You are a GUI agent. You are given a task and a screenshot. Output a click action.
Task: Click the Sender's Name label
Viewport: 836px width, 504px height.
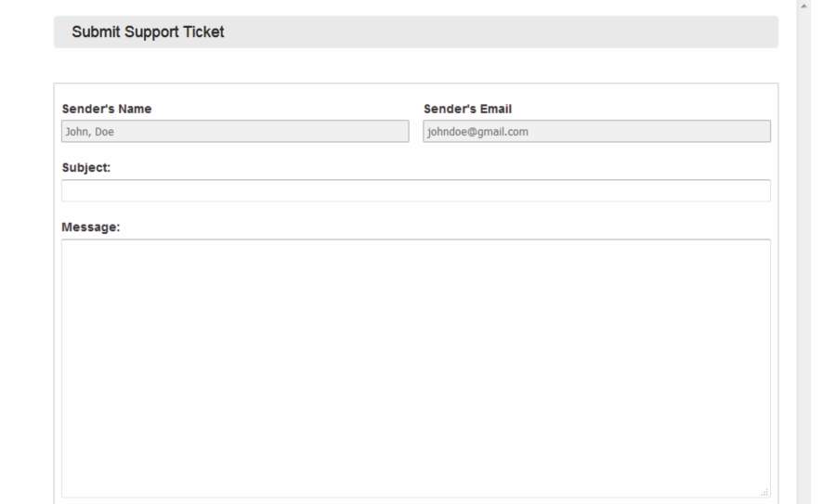click(107, 109)
